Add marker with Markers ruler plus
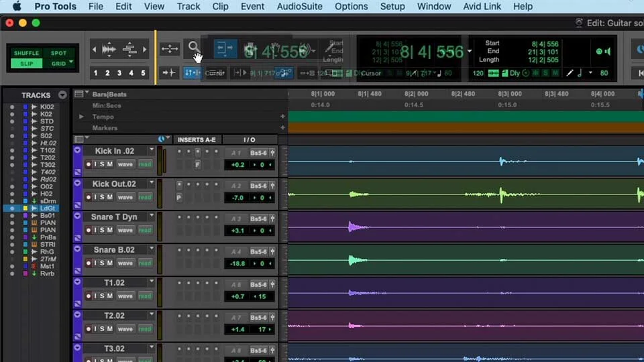 tap(282, 127)
